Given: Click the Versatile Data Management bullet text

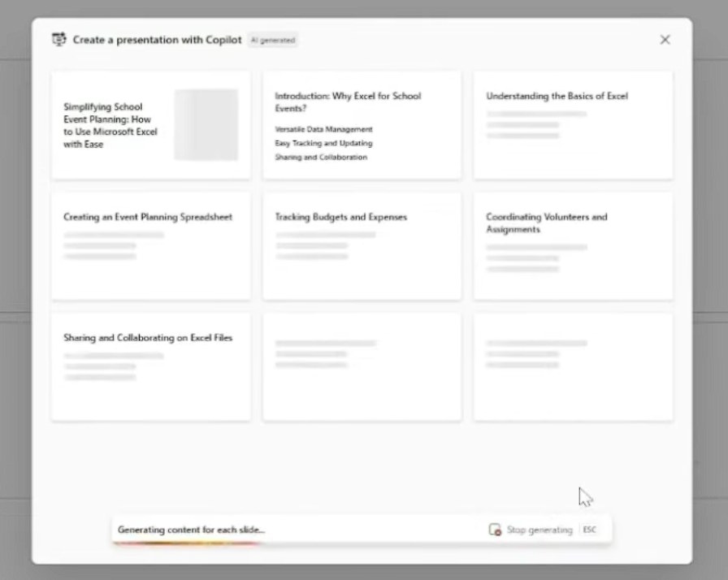Looking at the screenshot, I should pyautogui.click(x=323, y=129).
